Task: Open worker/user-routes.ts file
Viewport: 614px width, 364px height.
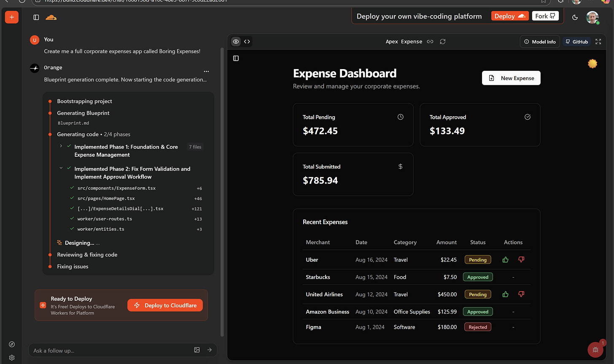Action: click(104, 219)
